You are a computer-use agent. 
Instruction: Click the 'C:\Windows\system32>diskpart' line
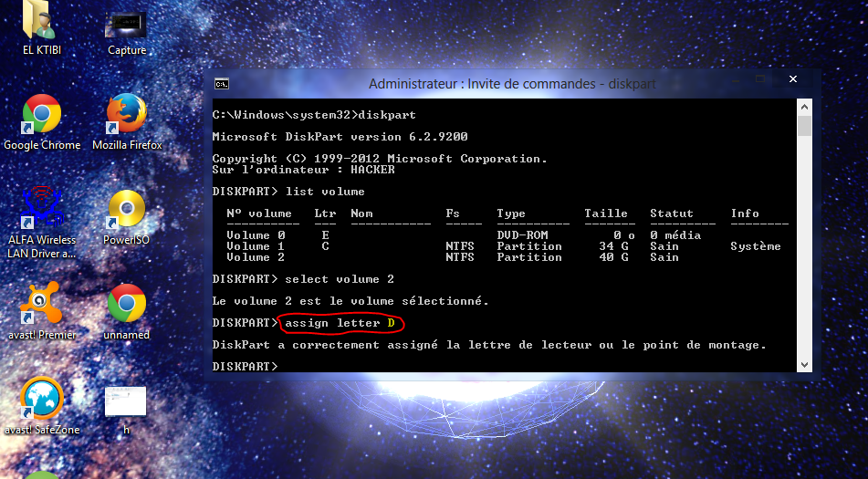(314, 115)
